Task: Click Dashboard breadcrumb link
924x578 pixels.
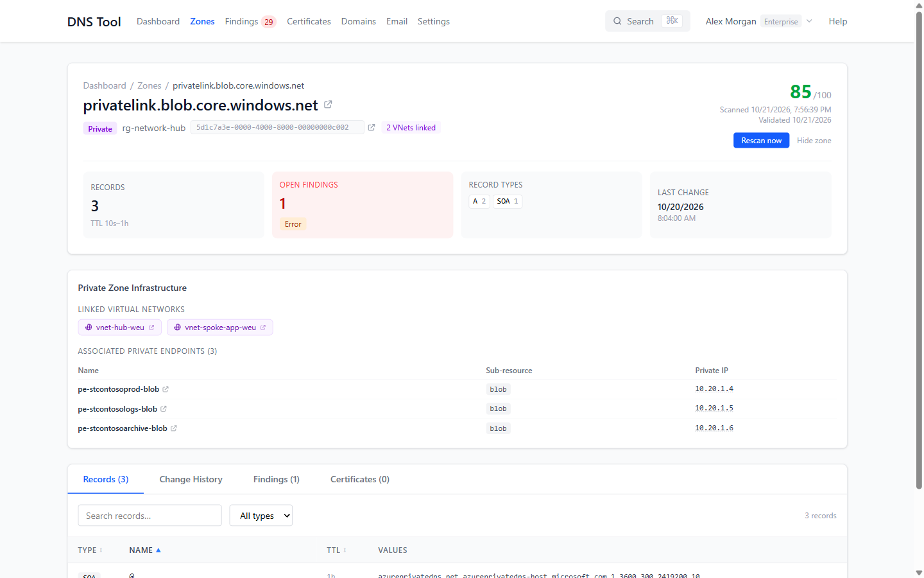Action: pyautogui.click(x=105, y=85)
